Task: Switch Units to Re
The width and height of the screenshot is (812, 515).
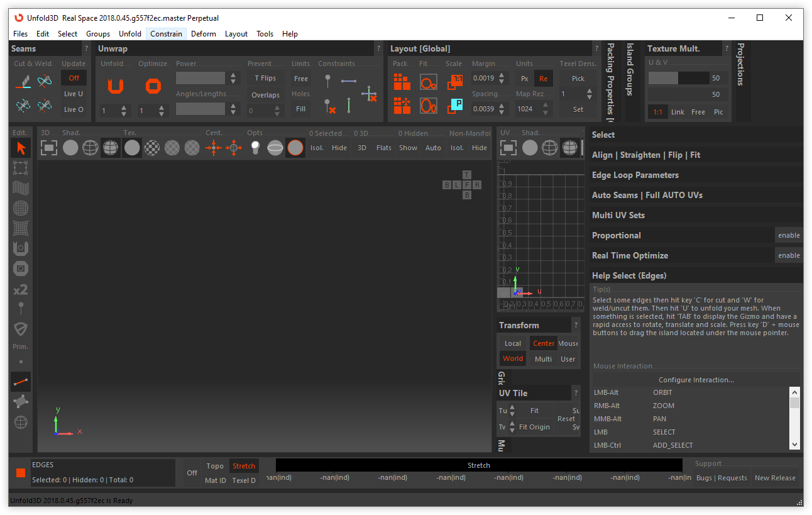Action: coord(544,79)
